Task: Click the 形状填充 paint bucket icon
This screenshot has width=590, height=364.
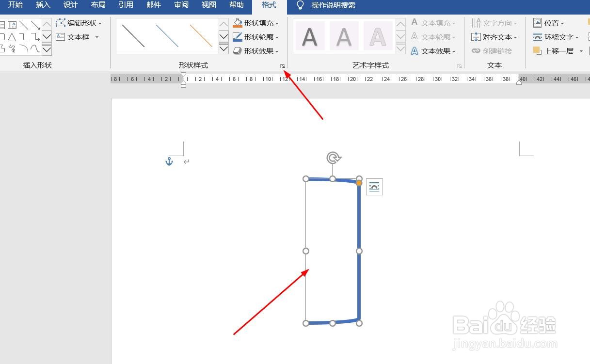Action: tap(238, 23)
